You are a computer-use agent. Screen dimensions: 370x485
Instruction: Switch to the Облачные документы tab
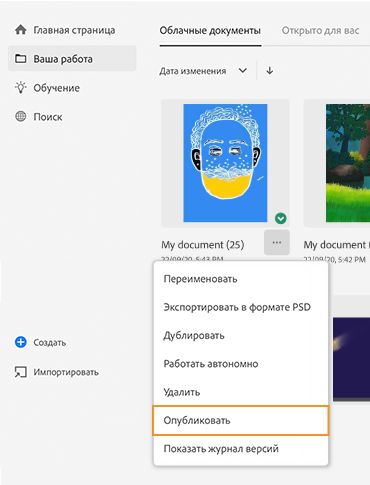210,31
